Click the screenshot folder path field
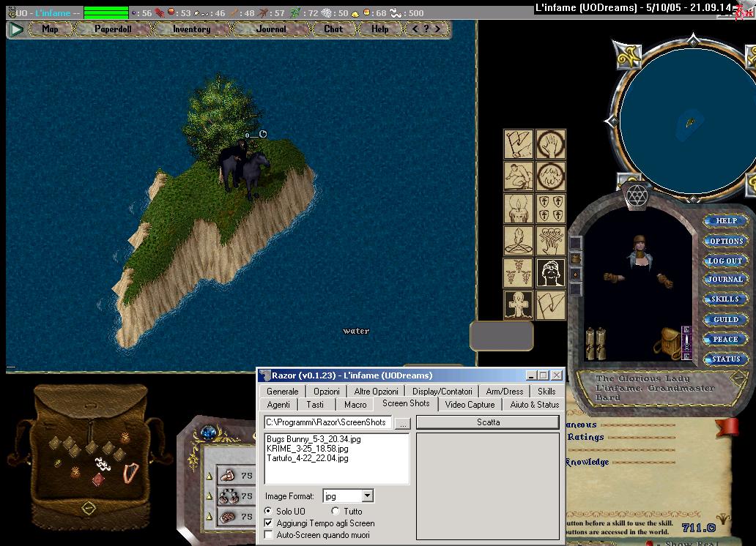The height and width of the screenshot is (546, 756). pyautogui.click(x=328, y=422)
